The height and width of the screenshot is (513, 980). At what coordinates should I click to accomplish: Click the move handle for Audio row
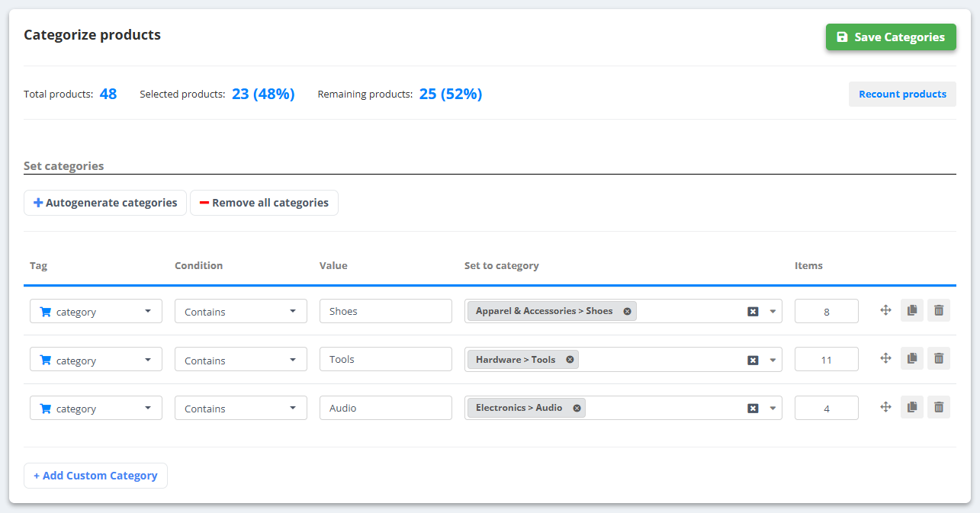(x=885, y=407)
